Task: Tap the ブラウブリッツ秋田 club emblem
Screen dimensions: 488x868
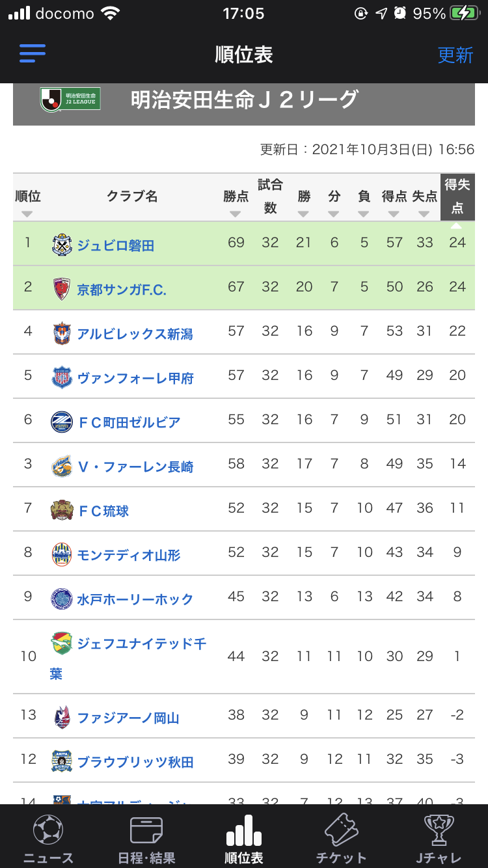Action: coord(62,761)
